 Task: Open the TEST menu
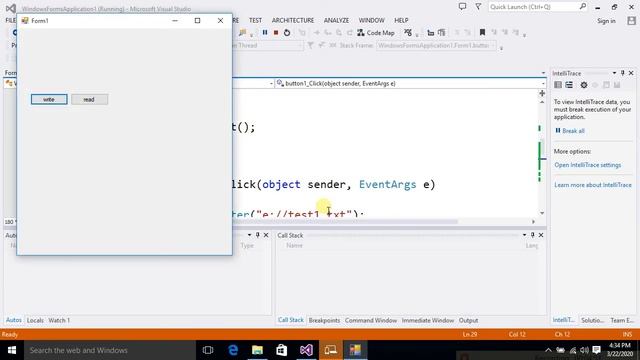[x=255, y=20]
